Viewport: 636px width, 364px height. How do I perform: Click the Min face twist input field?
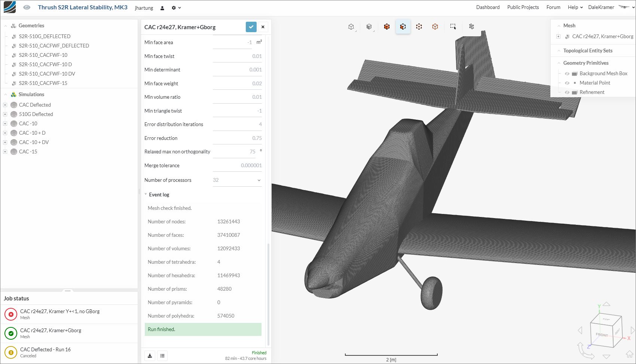coord(237,56)
